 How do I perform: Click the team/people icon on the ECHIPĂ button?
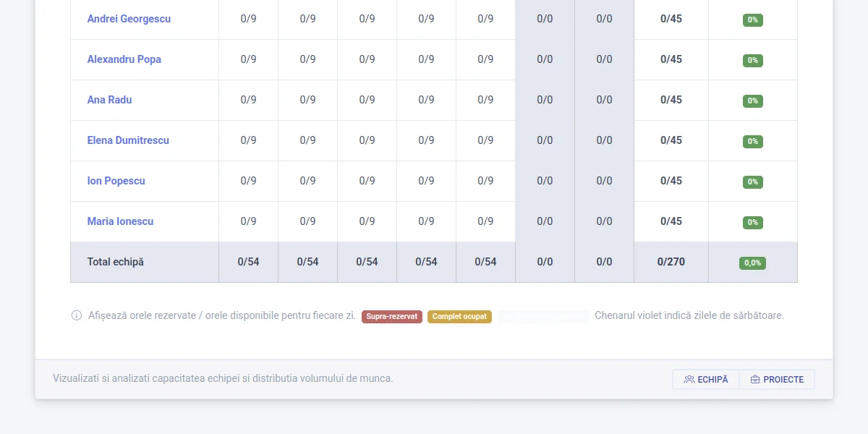click(689, 378)
